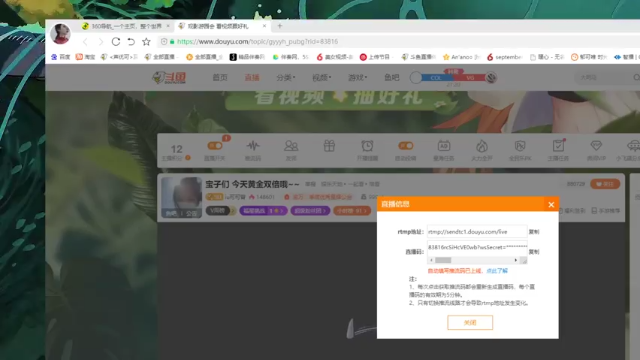Click the COL vs VG match banner
Viewport: 640px width, 360px height.
[453, 78]
